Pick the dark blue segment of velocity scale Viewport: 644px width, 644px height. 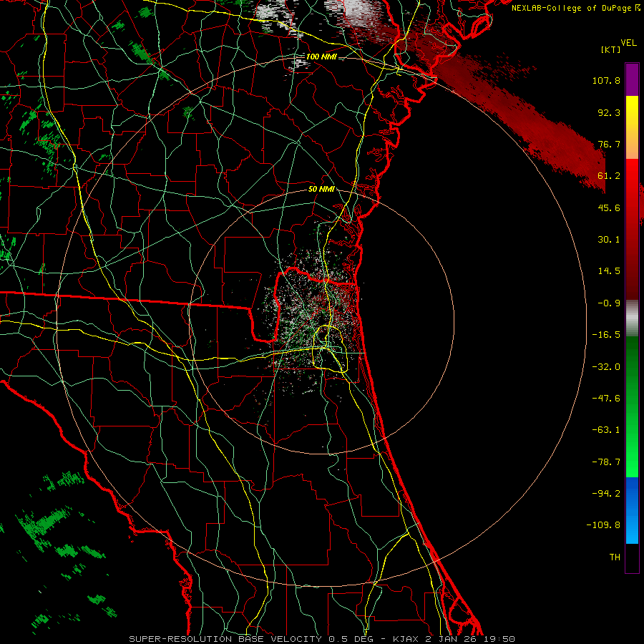click(x=632, y=493)
